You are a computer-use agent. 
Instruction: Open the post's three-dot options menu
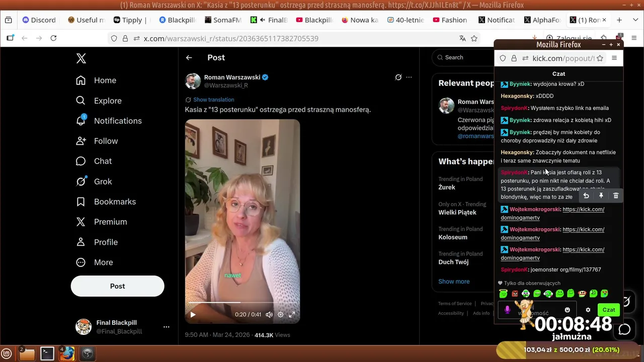coord(409,77)
